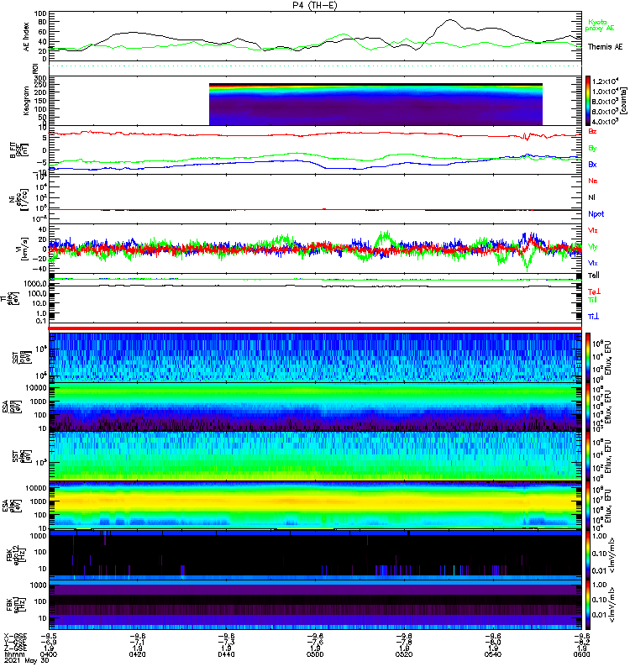The image size is (630, 672).
Task: Click the AE Index axis label
Action: pos(27,37)
